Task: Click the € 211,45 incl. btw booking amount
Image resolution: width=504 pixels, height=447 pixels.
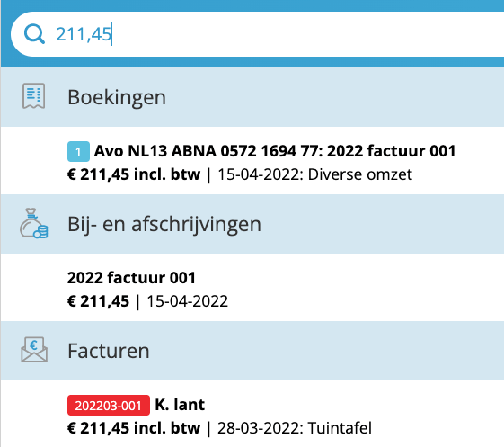Action: tap(134, 174)
